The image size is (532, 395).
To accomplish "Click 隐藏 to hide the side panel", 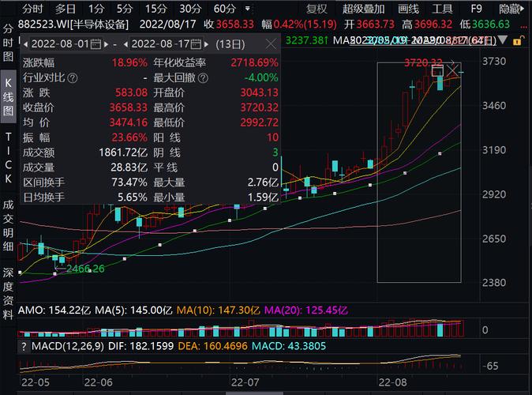I will point(511,9).
